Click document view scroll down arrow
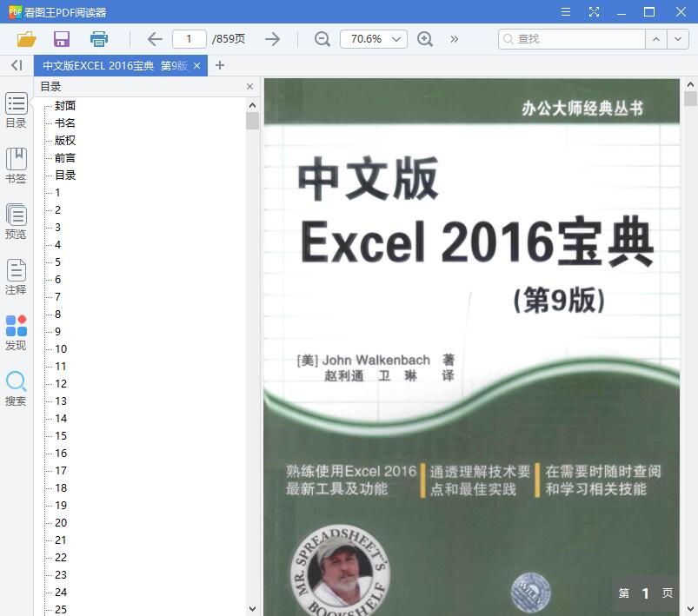The image size is (698, 616). point(690,609)
